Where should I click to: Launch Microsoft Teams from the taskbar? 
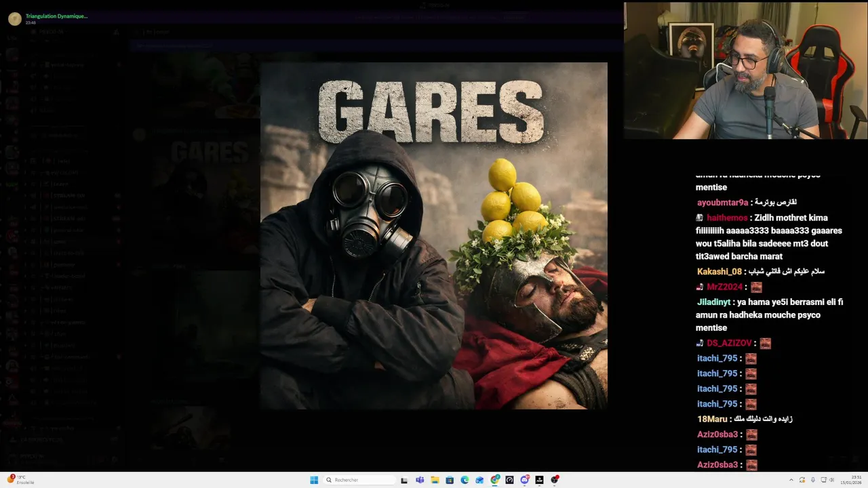[x=420, y=480]
